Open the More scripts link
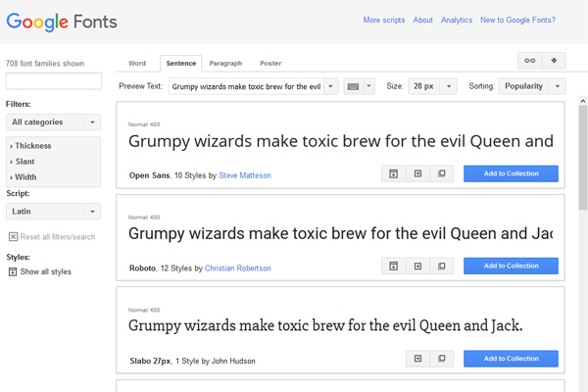Image resolution: width=588 pixels, height=392 pixels. (x=383, y=21)
